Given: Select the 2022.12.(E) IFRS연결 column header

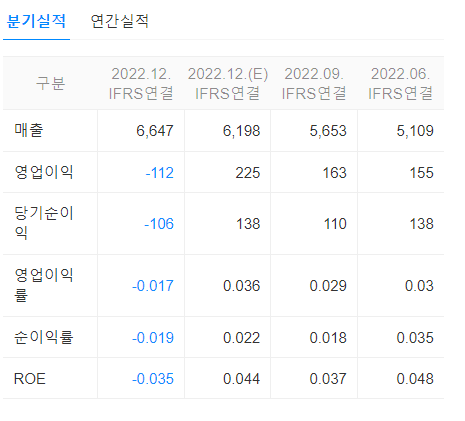Looking at the screenshot, I should pos(228,83).
